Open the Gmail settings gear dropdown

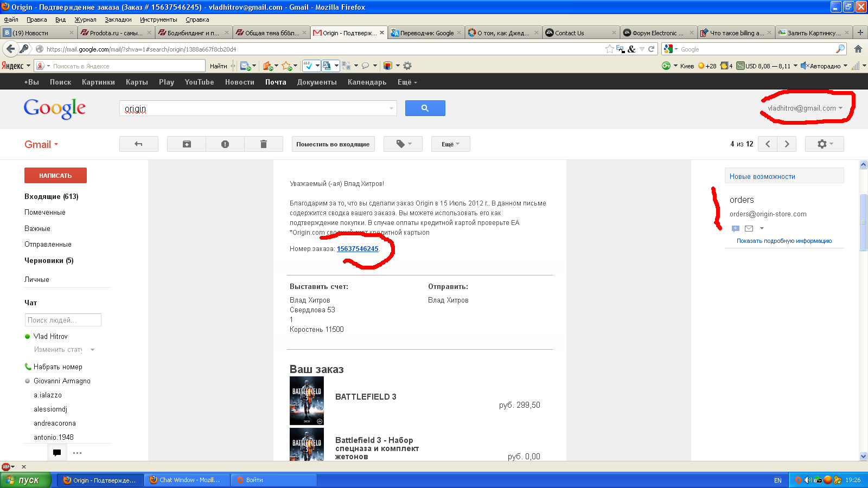[x=825, y=144]
